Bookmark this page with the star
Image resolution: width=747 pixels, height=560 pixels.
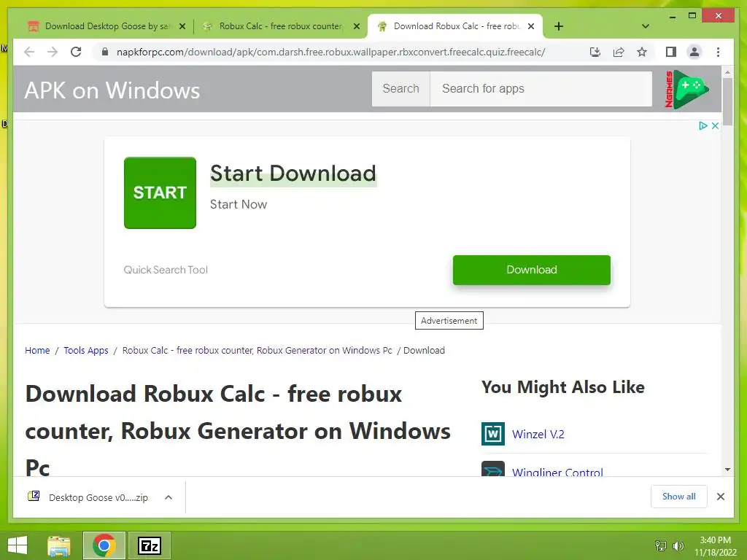(642, 52)
